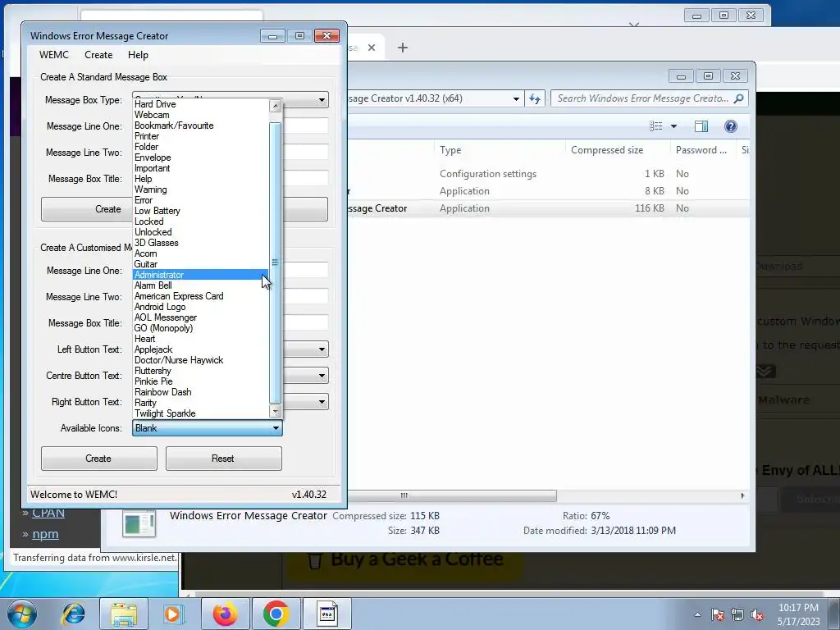
Task: Open the Message Box Type dropdown
Action: 322,99
